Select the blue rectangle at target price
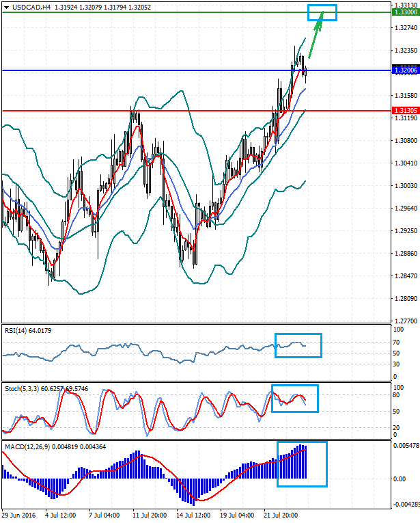Image resolution: width=420 pixels, height=523 pixels. (x=322, y=12)
